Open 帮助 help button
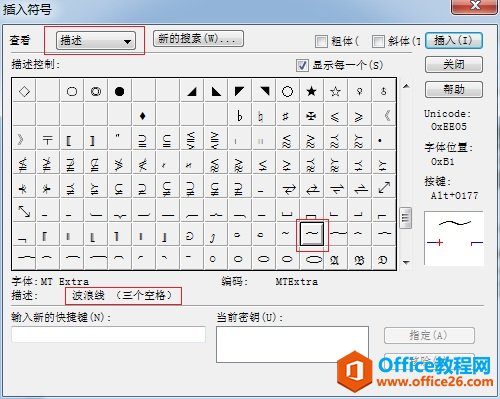This screenshot has width=500, height=399. pos(454,89)
